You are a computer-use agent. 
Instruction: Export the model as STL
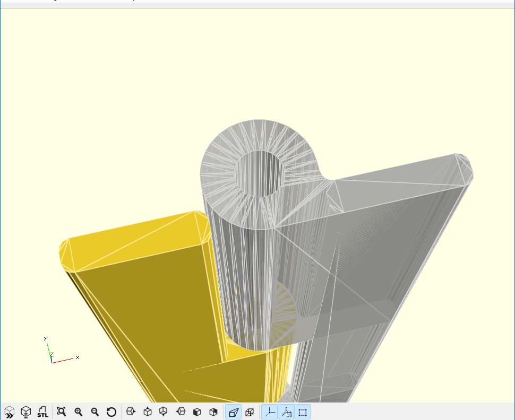[42, 412]
